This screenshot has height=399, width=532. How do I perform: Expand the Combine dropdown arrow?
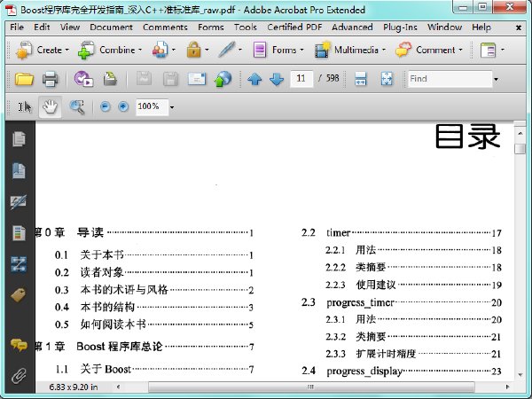click(140, 50)
